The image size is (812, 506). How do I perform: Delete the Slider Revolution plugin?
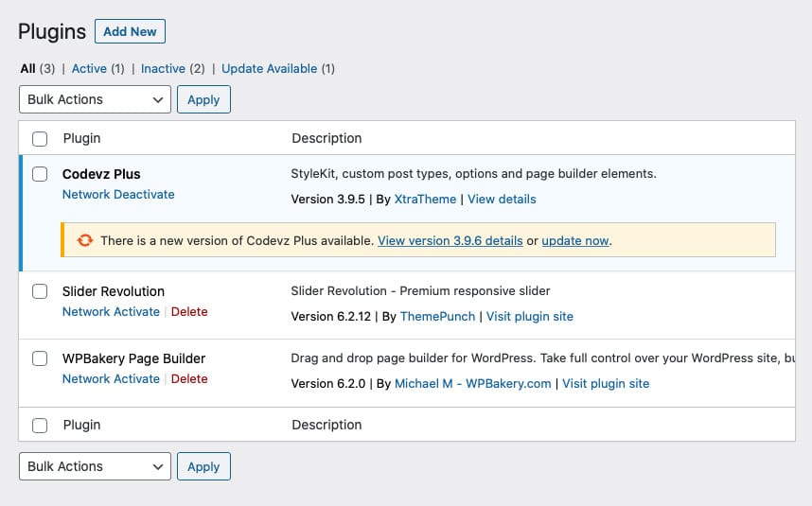(189, 311)
